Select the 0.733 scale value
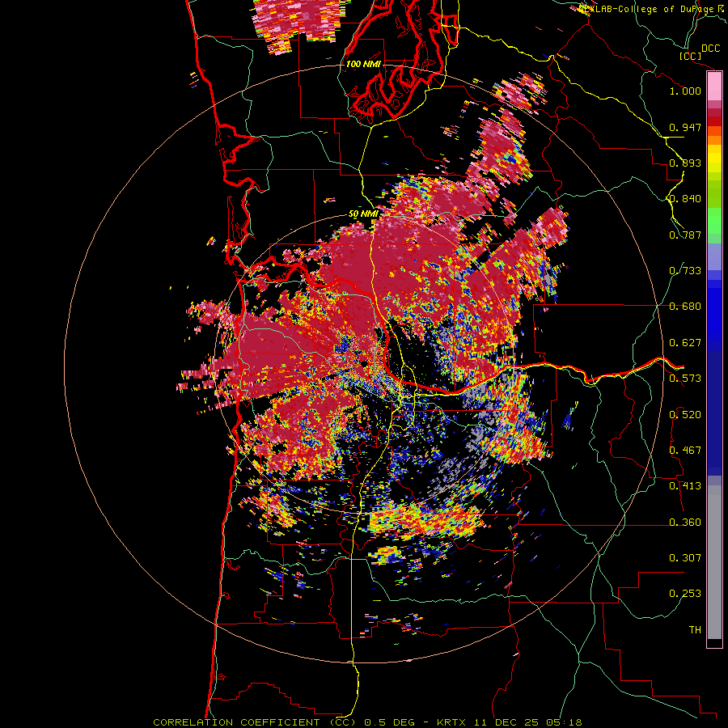728x728 pixels. pos(685,271)
